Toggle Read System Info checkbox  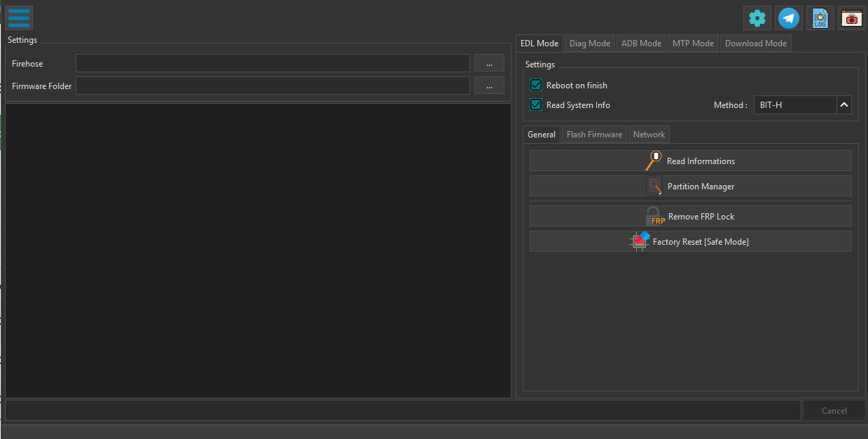click(x=537, y=104)
